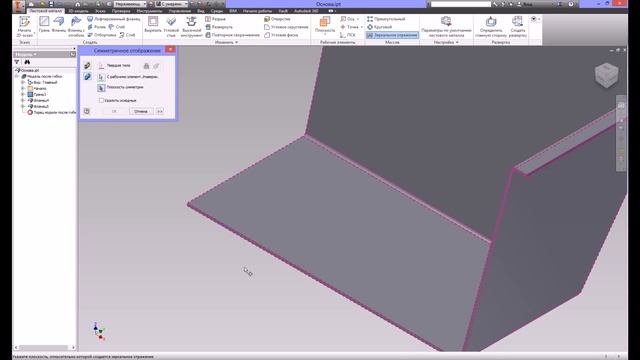The image size is (640, 360).
Task: Select Угловая фаска corner chamfer tool
Action: (x=281, y=35)
